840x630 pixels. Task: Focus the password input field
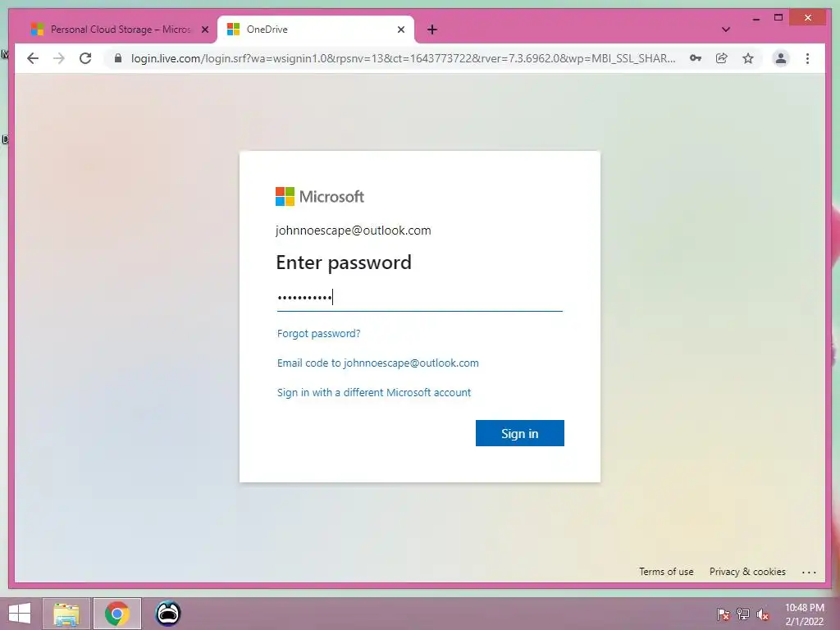click(x=419, y=297)
